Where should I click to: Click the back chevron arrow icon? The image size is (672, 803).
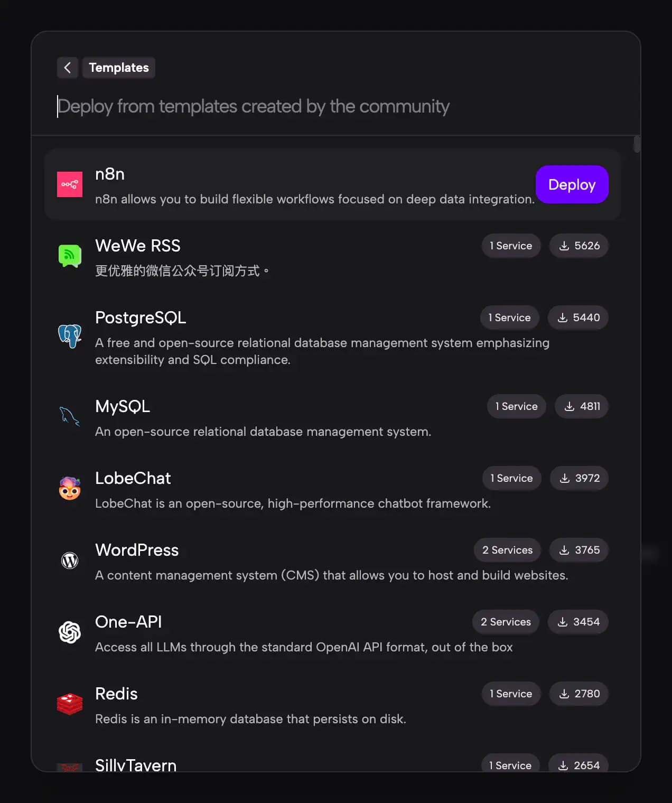[x=68, y=68]
